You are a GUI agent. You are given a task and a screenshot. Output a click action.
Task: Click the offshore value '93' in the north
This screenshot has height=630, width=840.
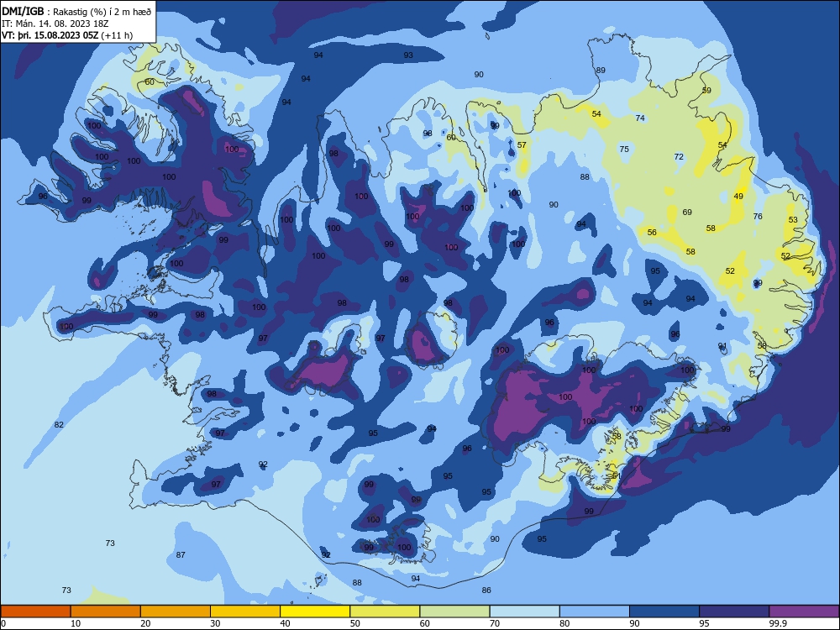[x=408, y=55]
